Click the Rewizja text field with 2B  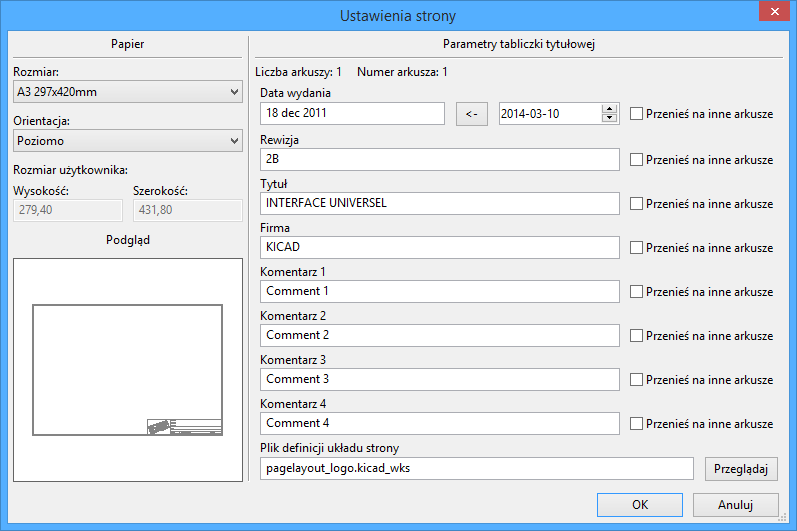(439, 159)
